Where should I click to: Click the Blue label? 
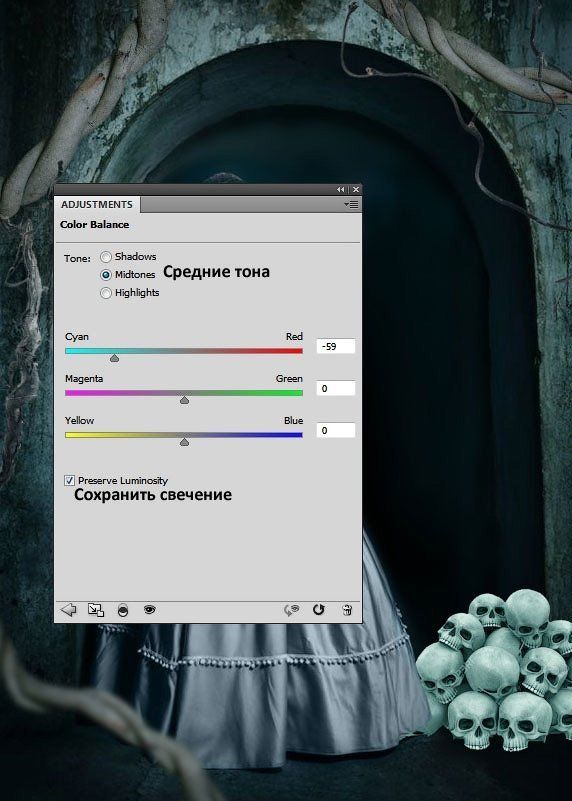click(294, 420)
